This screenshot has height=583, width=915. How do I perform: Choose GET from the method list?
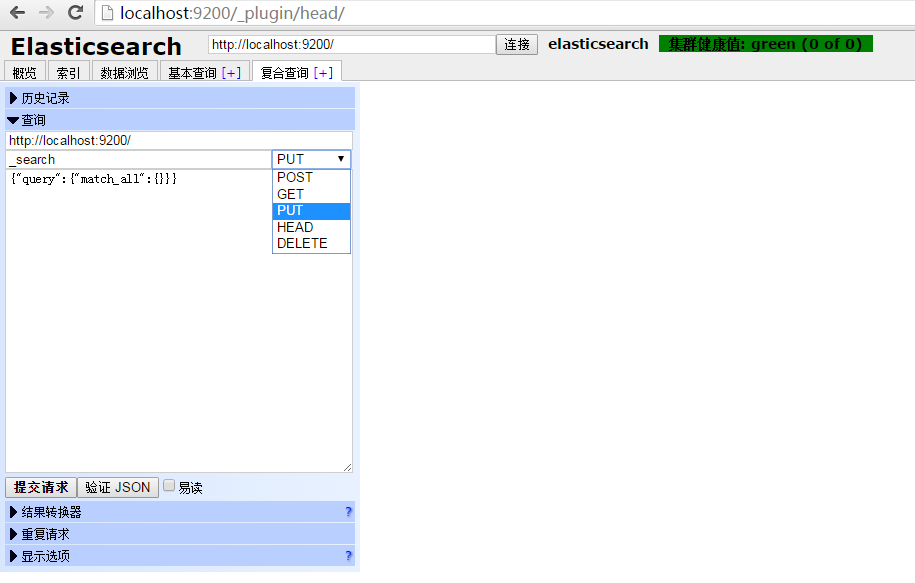pyautogui.click(x=311, y=194)
